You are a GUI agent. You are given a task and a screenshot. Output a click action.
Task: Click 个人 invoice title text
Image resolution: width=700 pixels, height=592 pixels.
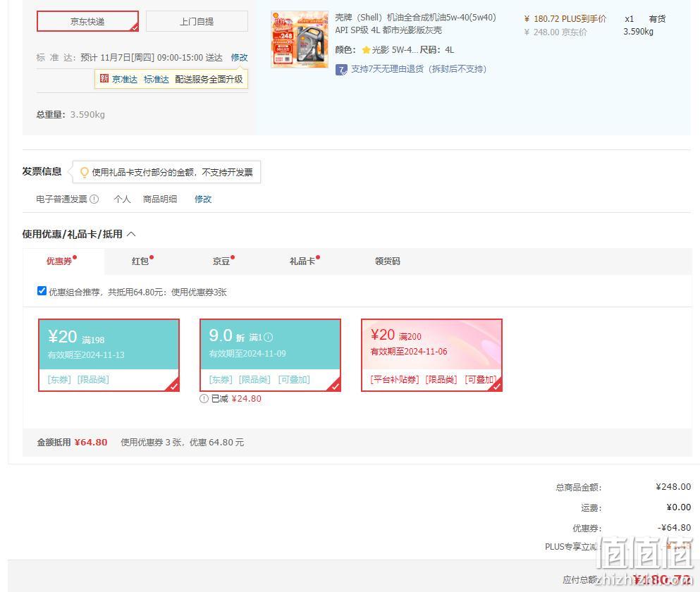[x=123, y=199]
